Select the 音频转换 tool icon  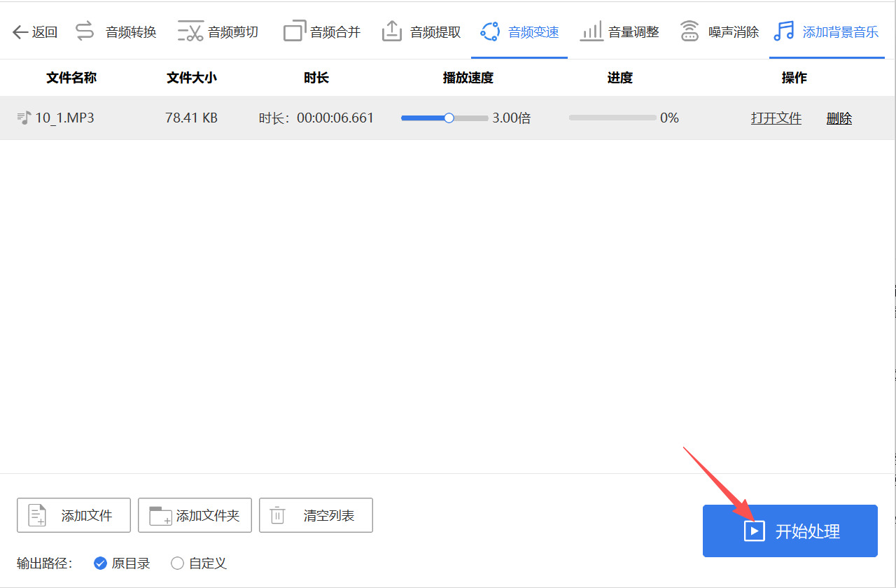click(x=83, y=30)
